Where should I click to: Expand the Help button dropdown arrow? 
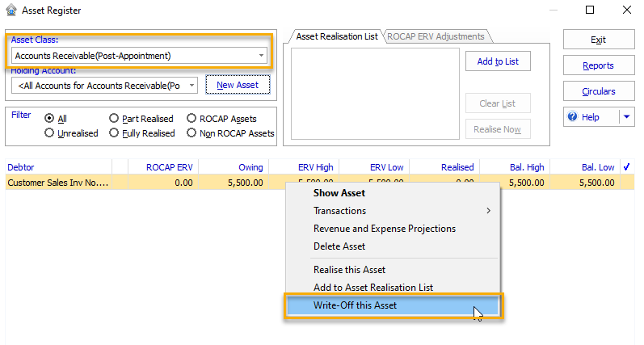point(627,117)
